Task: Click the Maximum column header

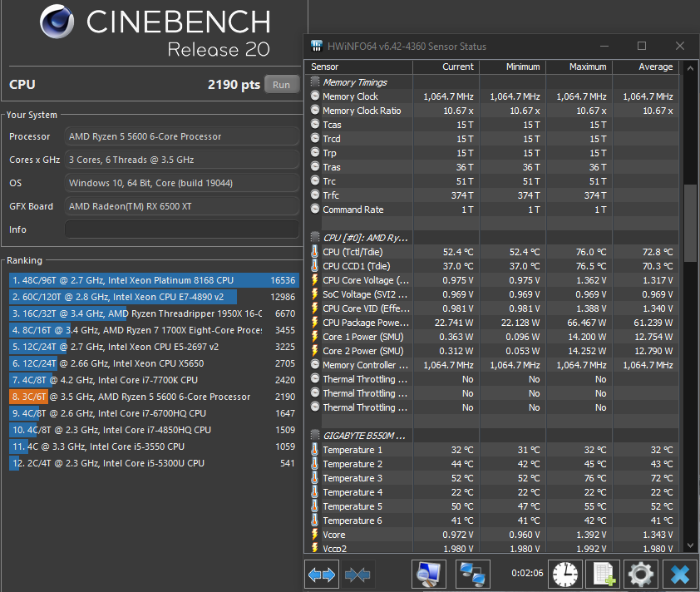Action: (x=579, y=67)
